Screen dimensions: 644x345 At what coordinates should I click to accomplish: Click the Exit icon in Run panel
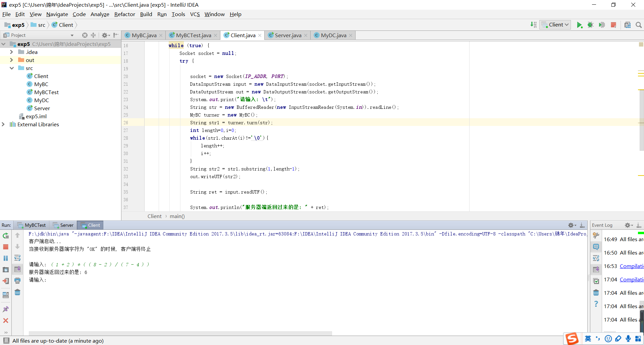6,281
